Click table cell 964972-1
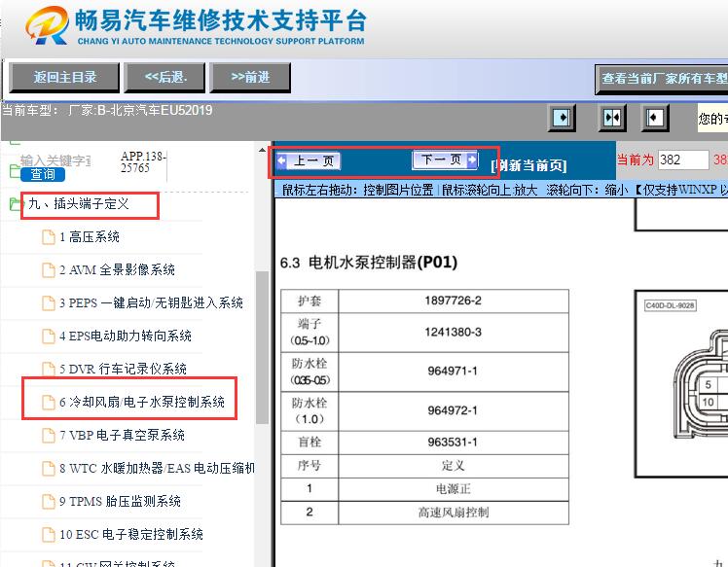This screenshot has height=567, width=728. pos(454,410)
